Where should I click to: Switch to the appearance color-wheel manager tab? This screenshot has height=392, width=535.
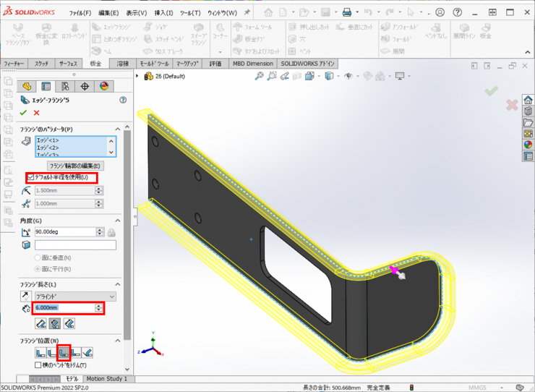(x=103, y=86)
